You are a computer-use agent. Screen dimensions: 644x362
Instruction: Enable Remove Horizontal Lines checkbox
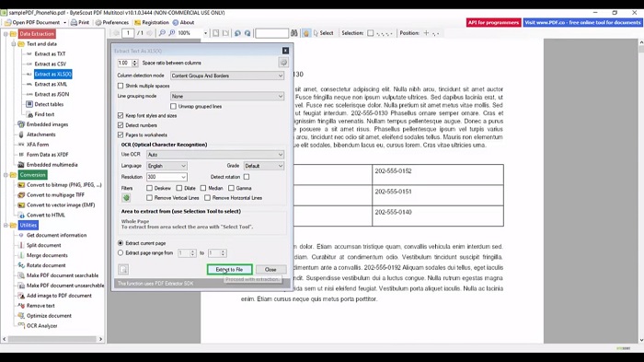[x=207, y=198]
